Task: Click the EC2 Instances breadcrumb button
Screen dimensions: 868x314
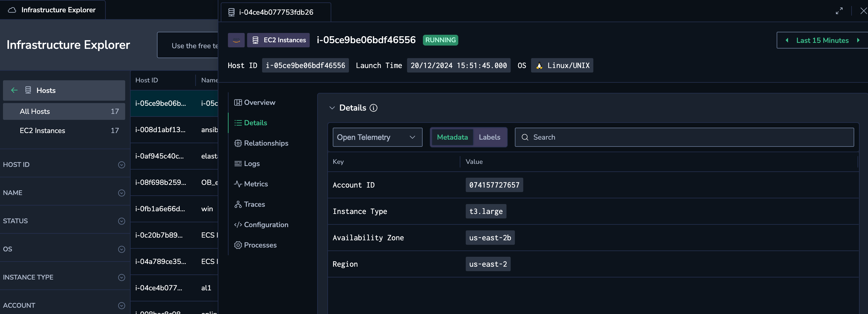Action: click(x=278, y=40)
